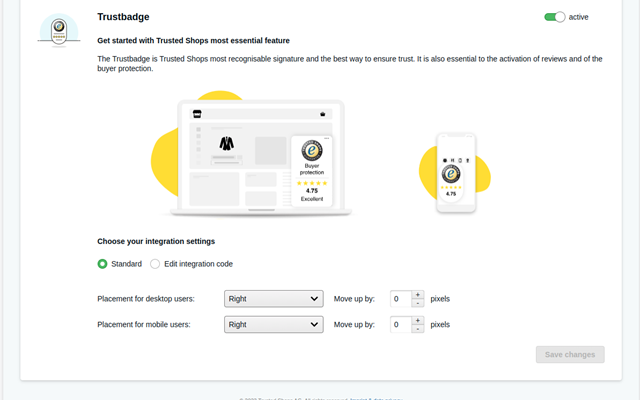This screenshot has width=640, height=400.
Task: Decrease desktop move-up pixels with minus
Action: tap(418, 303)
